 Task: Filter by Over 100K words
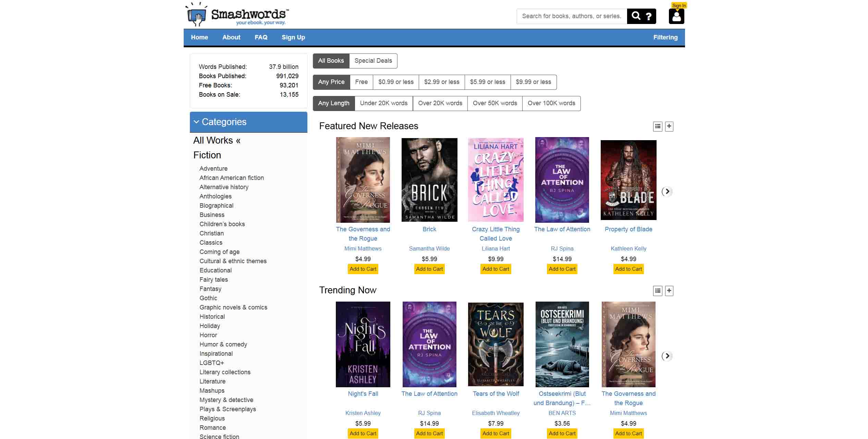[551, 103]
